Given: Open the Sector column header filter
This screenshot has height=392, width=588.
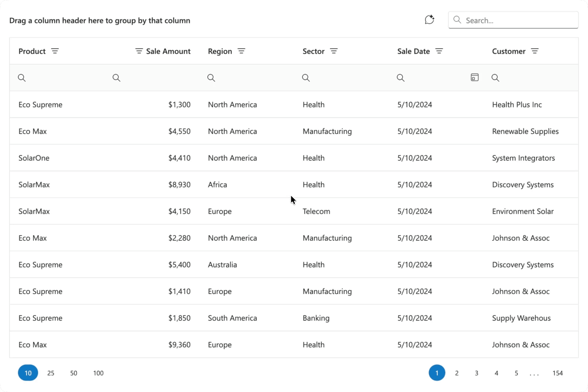Looking at the screenshot, I should pyautogui.click(x=334, y=51).
